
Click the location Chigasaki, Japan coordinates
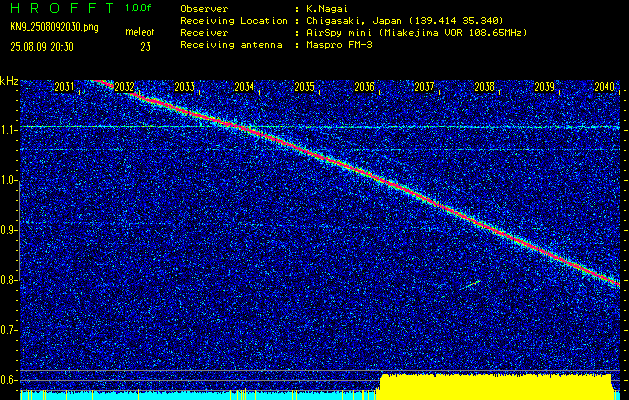[x=405, y=21]
